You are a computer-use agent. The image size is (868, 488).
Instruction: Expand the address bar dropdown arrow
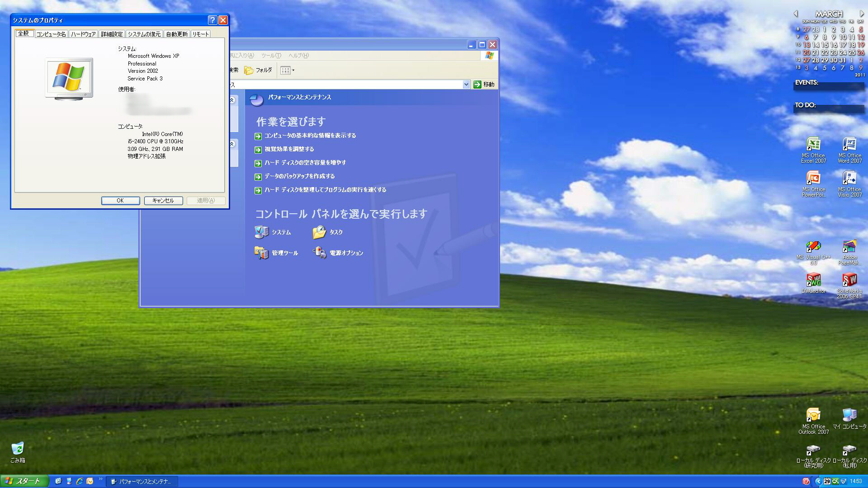[466, 84]
